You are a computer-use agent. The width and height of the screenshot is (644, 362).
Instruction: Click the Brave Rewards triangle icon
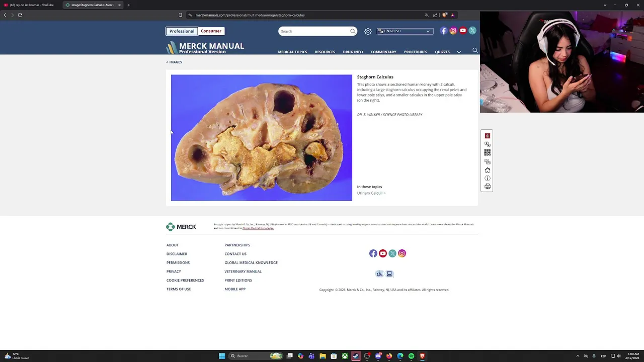[452, 15]
